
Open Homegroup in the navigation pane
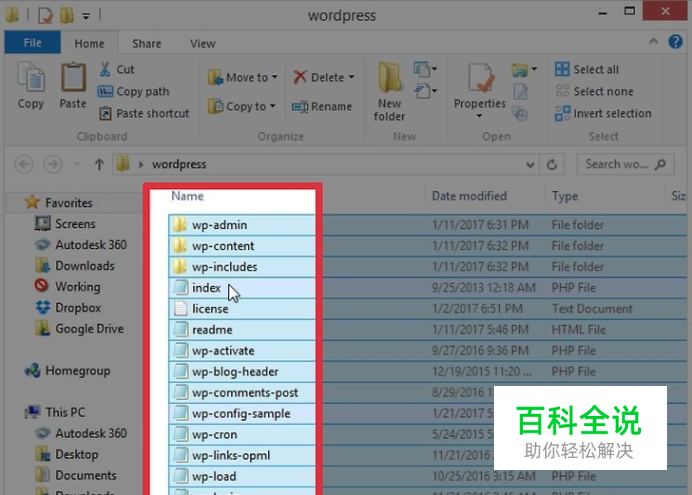click(68, 371)
